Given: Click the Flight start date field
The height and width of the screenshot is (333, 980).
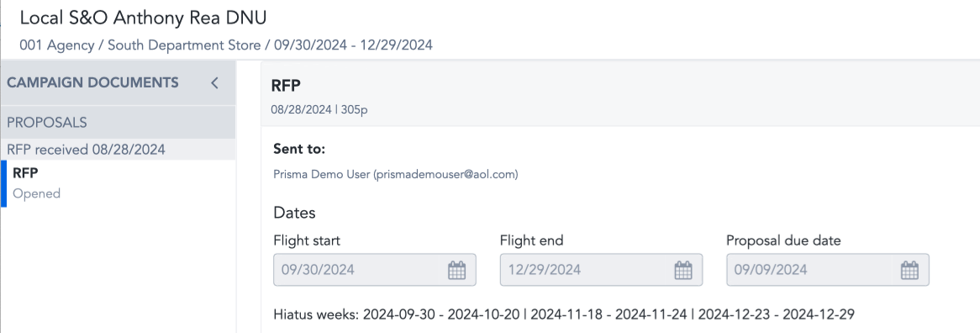Looking at the screenshot, I should [x=375, y=270].
